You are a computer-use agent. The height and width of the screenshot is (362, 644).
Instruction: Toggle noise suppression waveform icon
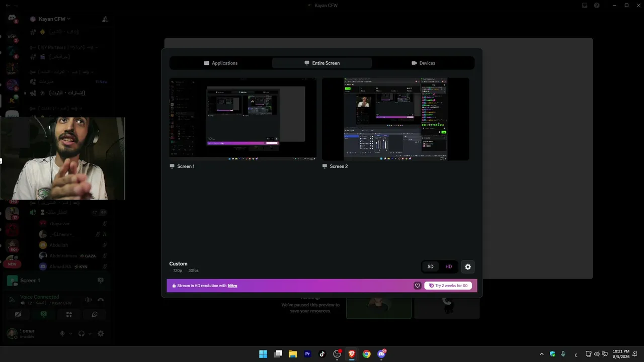tap(88, 300)
